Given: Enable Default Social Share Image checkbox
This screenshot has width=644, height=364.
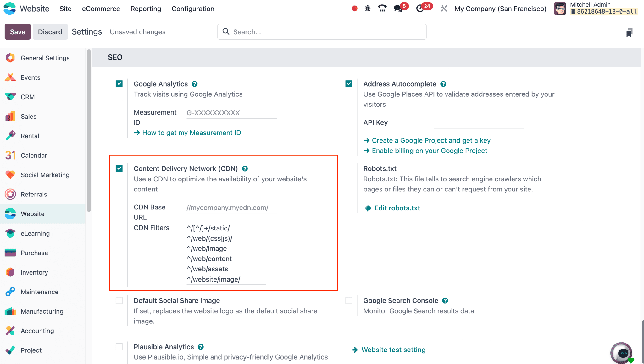Looking at the screenshot, I should pyautogui.click(x=119, y=300).
